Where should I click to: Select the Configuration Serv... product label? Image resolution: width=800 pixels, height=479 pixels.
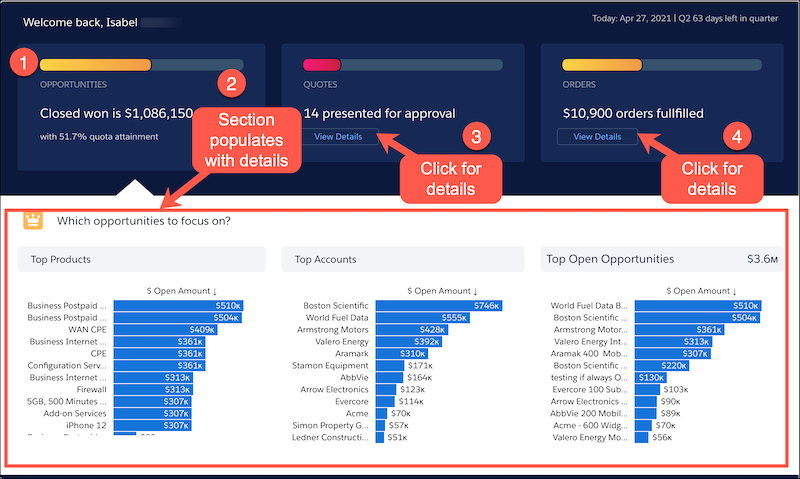coord(67,366)
